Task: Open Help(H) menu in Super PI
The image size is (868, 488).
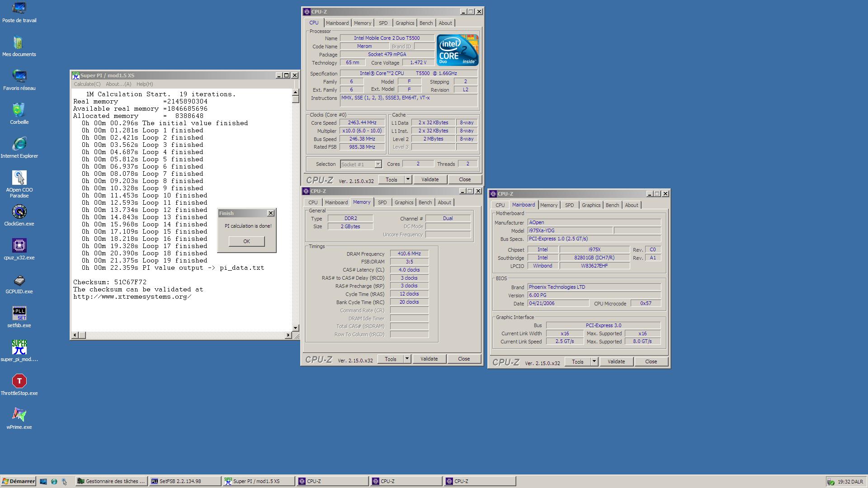Action: pyautogui.click(x=145, y=84)
